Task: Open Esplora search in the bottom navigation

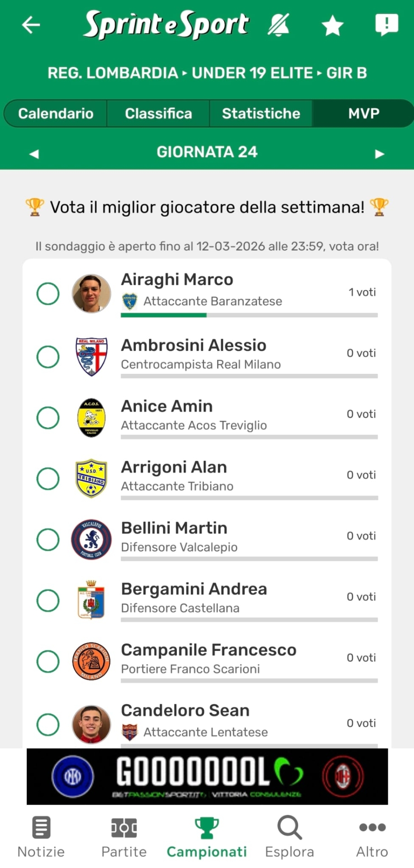Action: click(290, 837)
